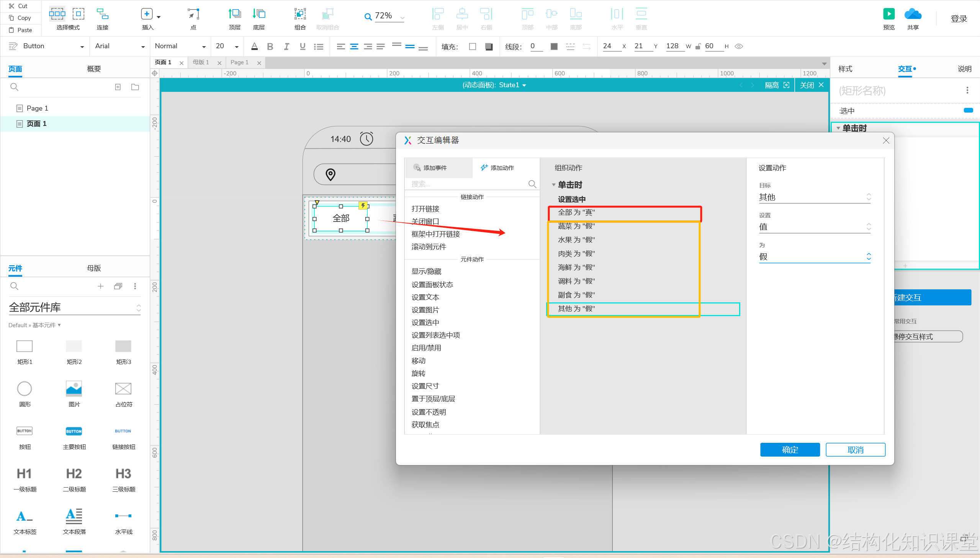Align text center
980x558 pixels.
coord(354,46)
